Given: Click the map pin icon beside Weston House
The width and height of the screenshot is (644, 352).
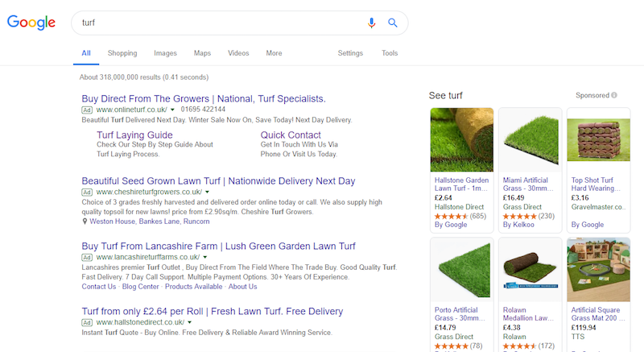Looking at the screenshot, I should point(85,221).
